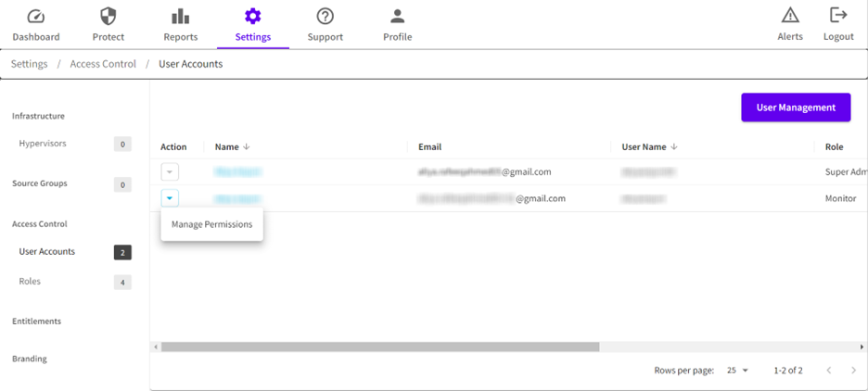Click the Profile person icon
Screen dimensions: 868x391
pyautogui.click(x=398, y=16)
